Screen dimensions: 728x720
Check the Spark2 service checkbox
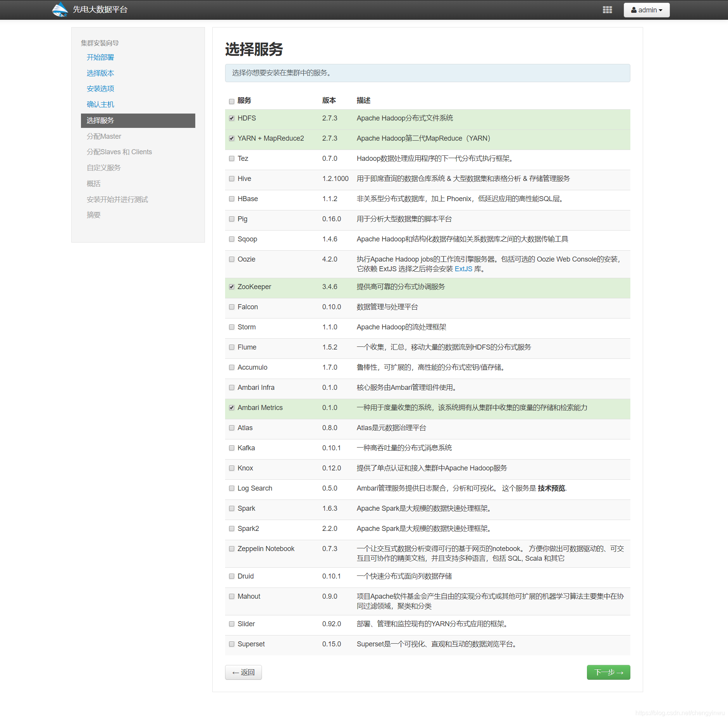[x=232, y=529]
